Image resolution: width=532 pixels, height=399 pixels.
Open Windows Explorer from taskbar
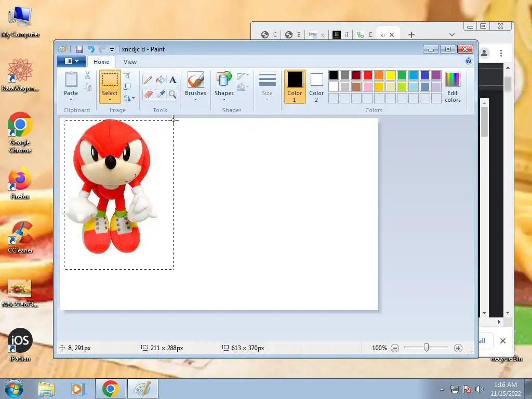pyautogui.click(x=46, y=389)
